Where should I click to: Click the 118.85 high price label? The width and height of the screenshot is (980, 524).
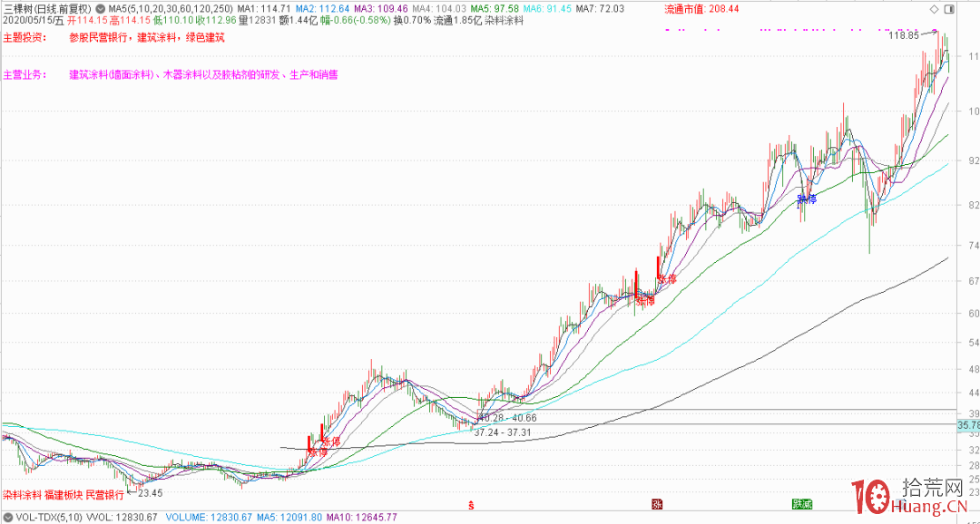pyautogui.click(x=903, y=36)
